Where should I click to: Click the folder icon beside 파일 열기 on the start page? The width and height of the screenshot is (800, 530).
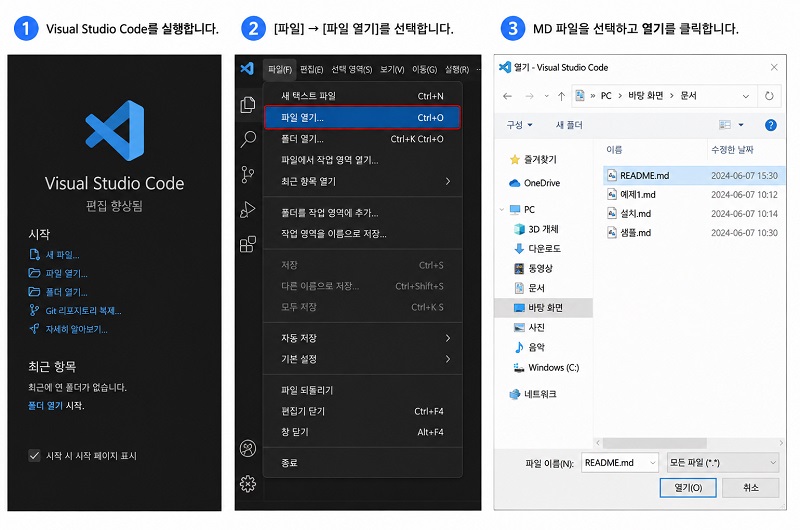34,273
